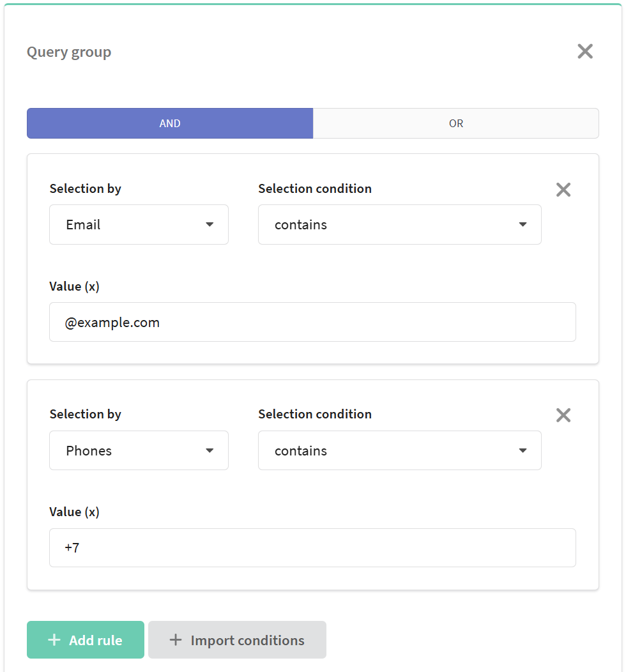The image size is (626, 672).
Task: Click the Query group heading text
Action: pyautogui.click(x=69, y=52)
